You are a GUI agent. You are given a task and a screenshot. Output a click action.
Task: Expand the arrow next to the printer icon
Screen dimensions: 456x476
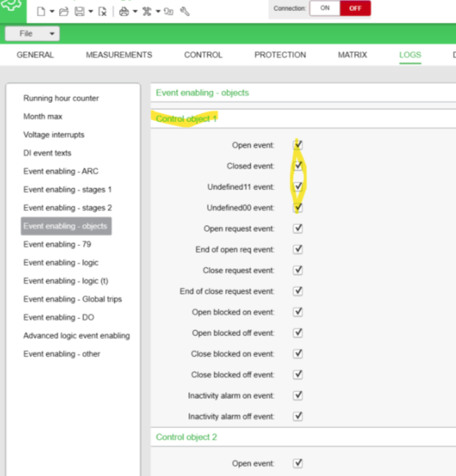tap(135, 12)
